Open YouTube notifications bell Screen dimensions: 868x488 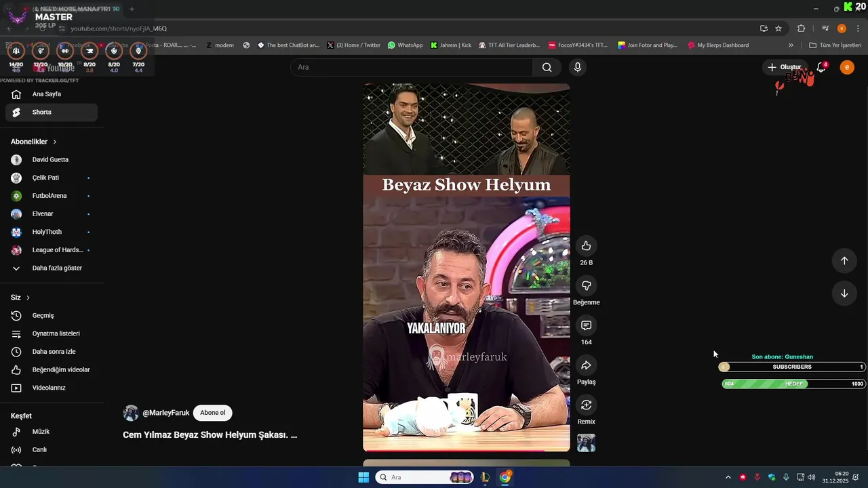821,67
